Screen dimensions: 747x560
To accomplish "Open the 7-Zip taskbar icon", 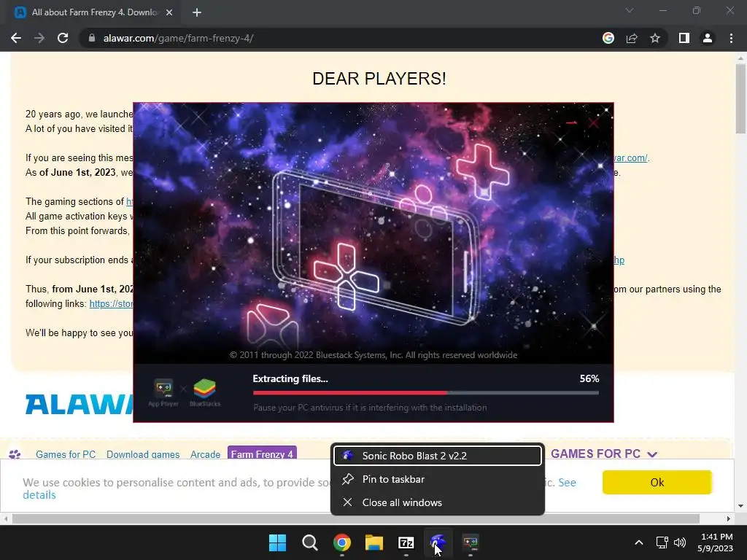I will coord(406,542).
